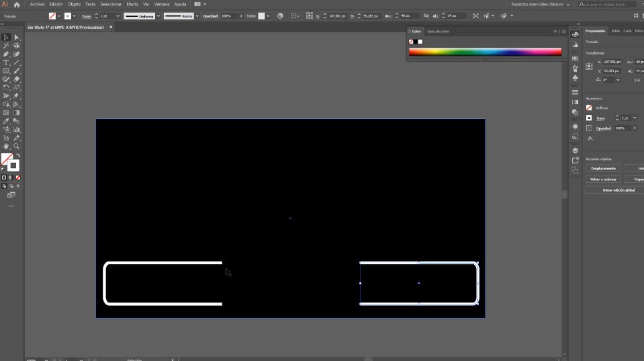This screenshot has height=361, width=644.
Task: Select the Direct Selection tool
Action: pyautogui.click(x=16, y=38)
